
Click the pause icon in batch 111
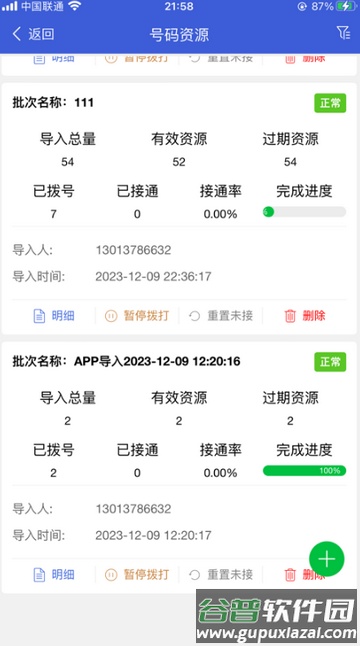(111, 316)
